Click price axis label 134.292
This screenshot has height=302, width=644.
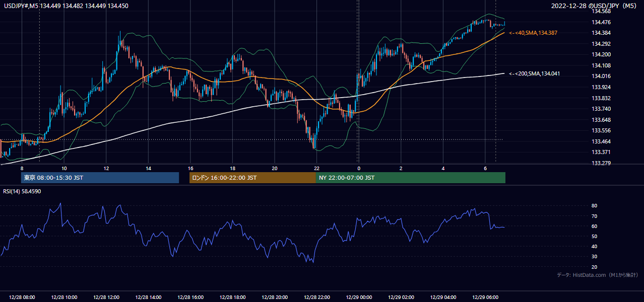(602, 44)
